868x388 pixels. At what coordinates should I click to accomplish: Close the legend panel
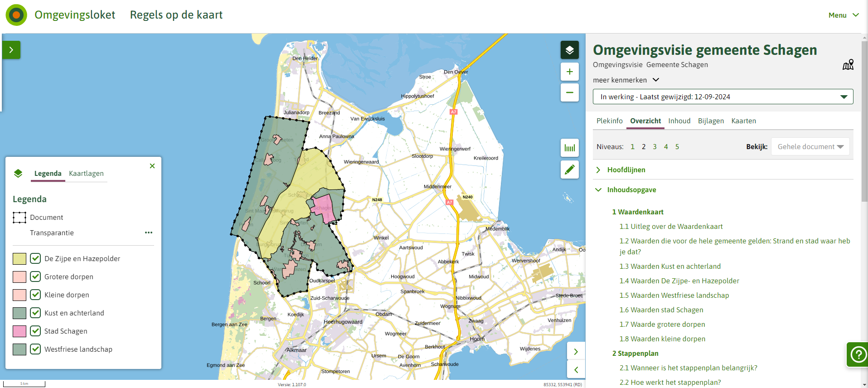(x=152, y=166)
